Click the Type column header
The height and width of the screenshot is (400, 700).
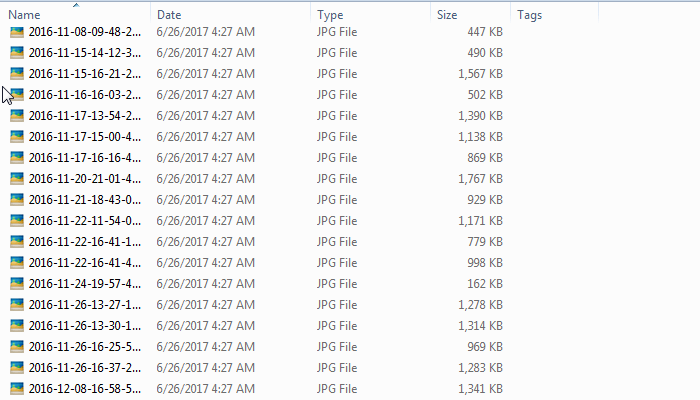click(330, 15)
